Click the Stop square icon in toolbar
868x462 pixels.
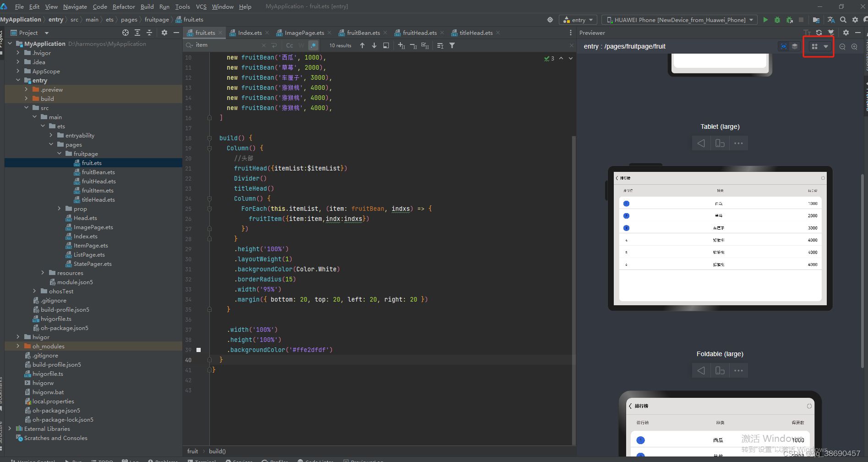[801, 20]
